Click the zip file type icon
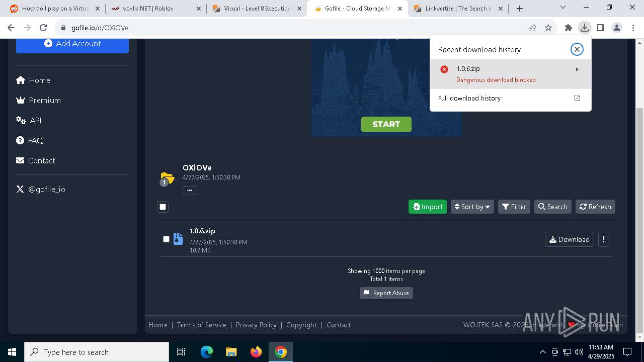This screenshot has height=362, width=644. point(178,239)
